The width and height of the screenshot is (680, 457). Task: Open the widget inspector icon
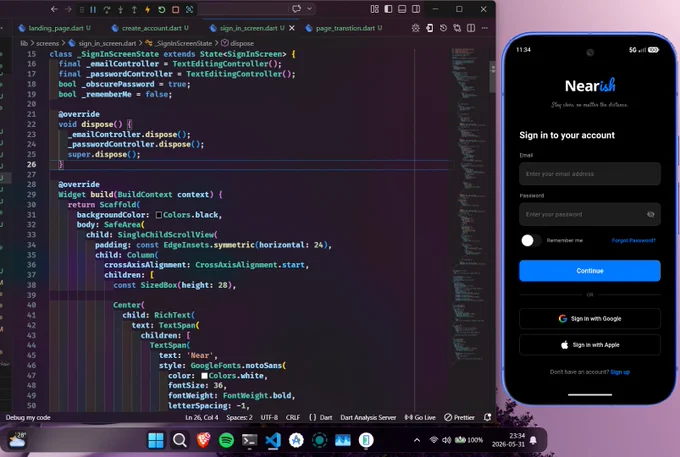coord(190,10)
